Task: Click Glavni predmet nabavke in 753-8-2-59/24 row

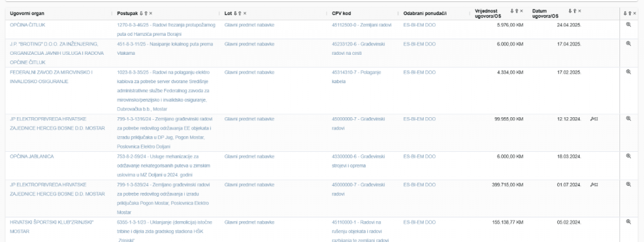Action: 249,156
